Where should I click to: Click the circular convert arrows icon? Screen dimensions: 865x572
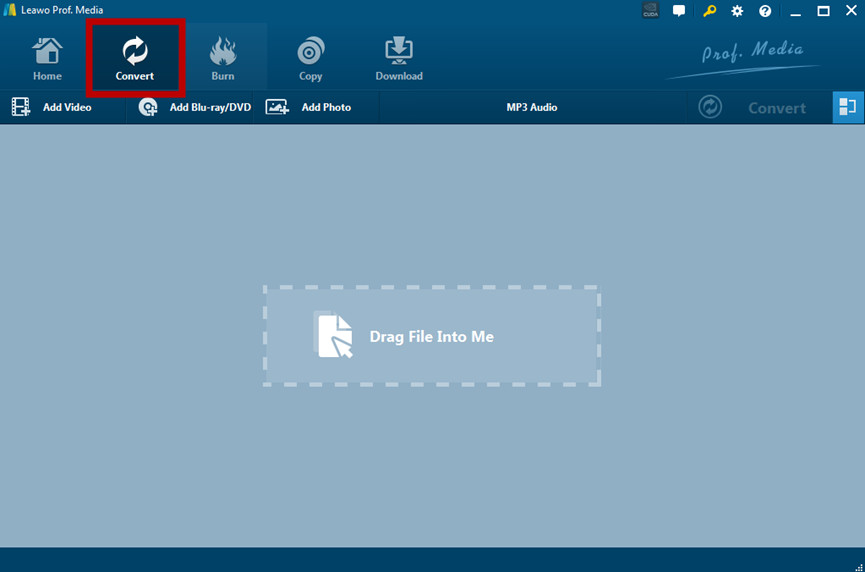coord(710,107)
